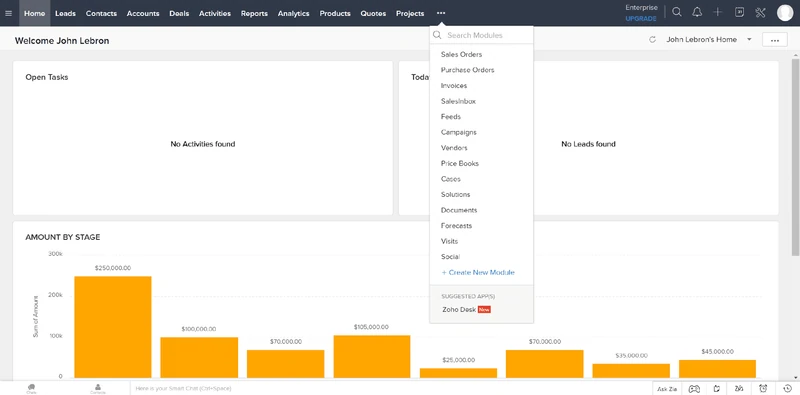800x395 pixels.
Task: Click the Ask Zia button
Action: click(x=667, y=389)
